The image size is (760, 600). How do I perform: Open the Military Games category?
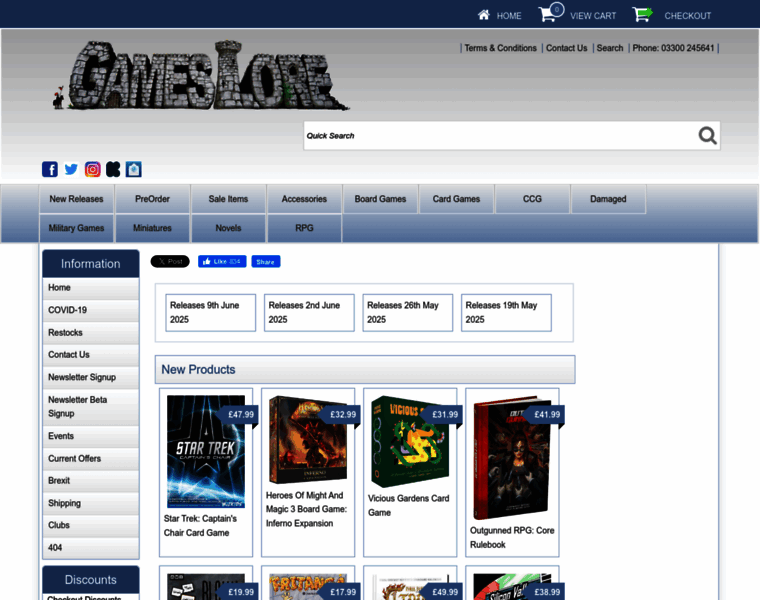(x=76, y=228)
